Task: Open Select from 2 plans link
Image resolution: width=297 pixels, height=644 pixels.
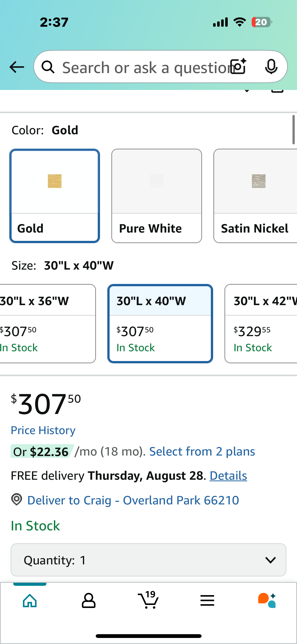Action: click(202, 452)
